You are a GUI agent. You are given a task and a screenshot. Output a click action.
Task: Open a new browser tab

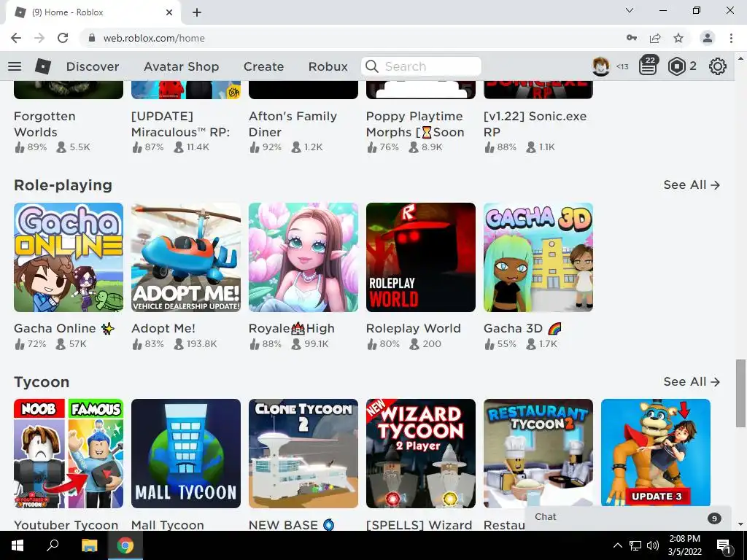(x=197, y=12)
